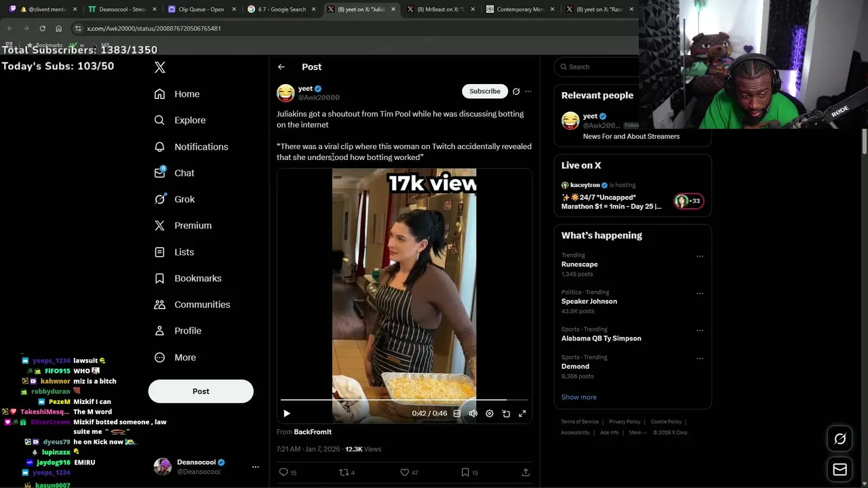Open the Speaker Johnson trending topic
868x488 pixels.
[589, 301]
